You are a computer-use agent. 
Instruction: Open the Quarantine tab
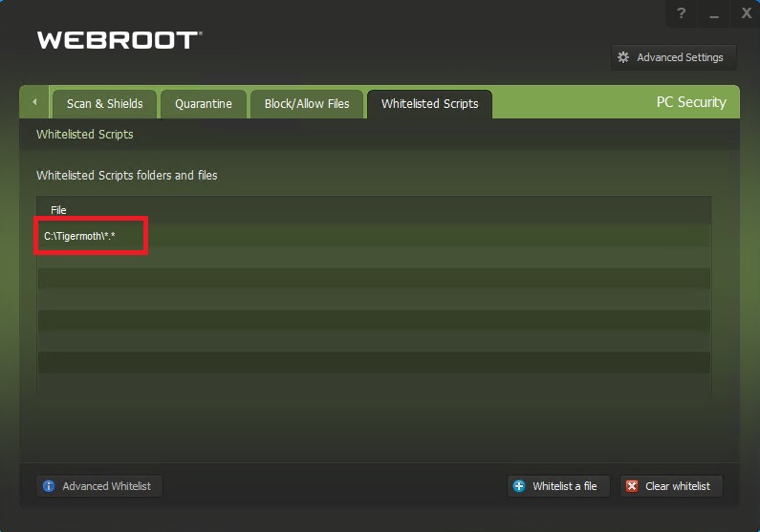tap(204, 103)
